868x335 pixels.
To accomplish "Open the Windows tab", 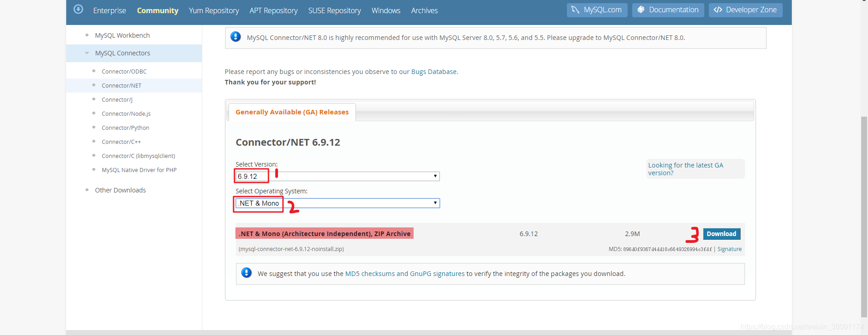I will 386,10.
